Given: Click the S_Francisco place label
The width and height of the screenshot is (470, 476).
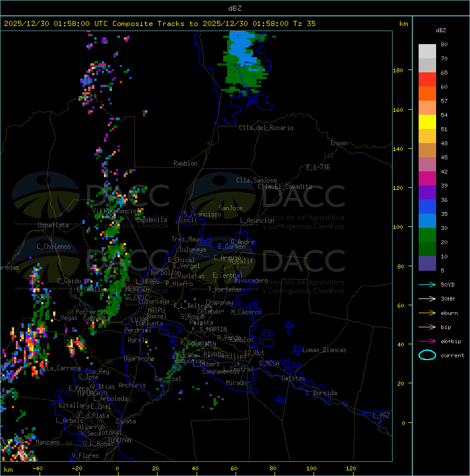Looking at the screenshot, I should tap(202, 214).
